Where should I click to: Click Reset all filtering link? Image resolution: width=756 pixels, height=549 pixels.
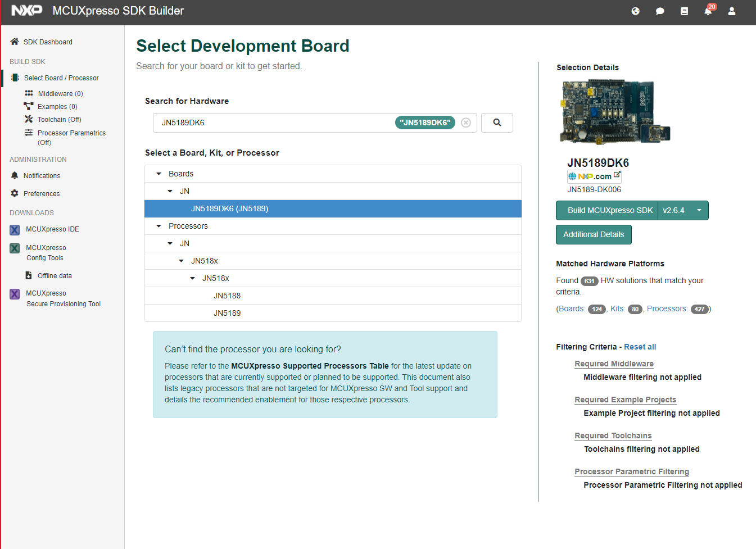click(640, 347)
